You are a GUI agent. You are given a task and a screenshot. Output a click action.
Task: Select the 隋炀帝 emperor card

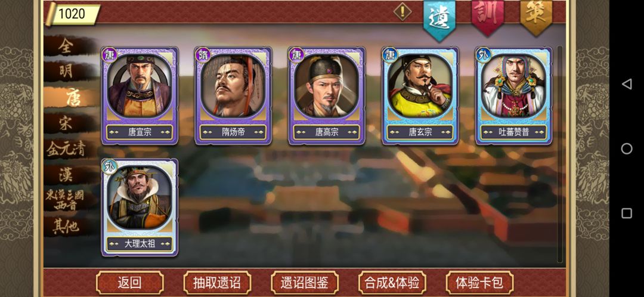click(x=233, y=96)
